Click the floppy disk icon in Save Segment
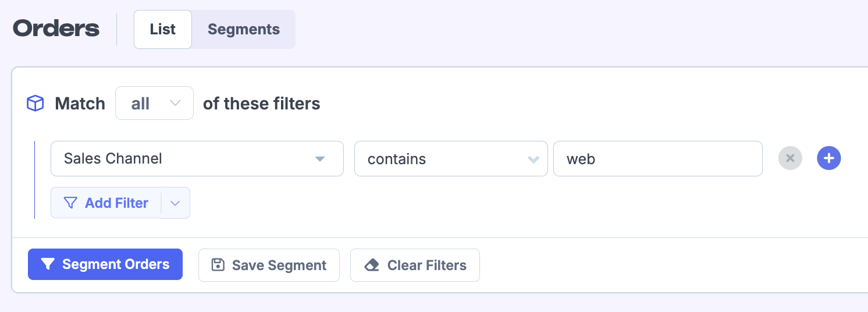 (x=218, y=265)
